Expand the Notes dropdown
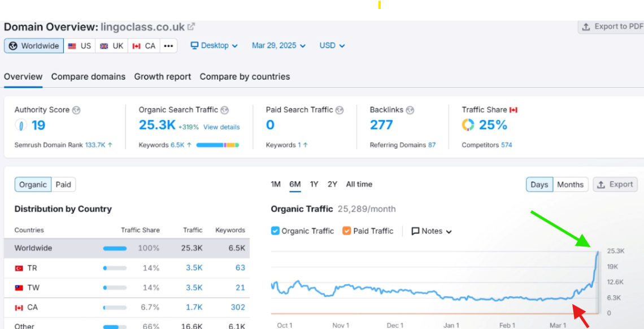 click(432, 231)
